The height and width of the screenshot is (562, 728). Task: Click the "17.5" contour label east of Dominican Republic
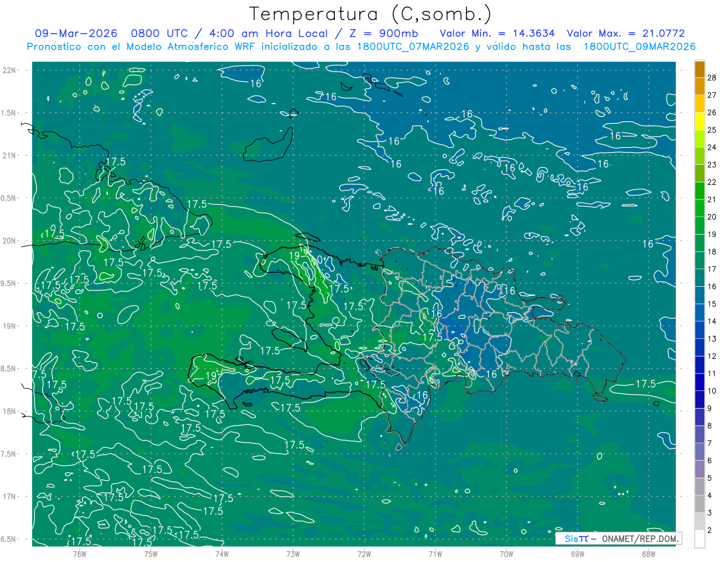[645, 384]
